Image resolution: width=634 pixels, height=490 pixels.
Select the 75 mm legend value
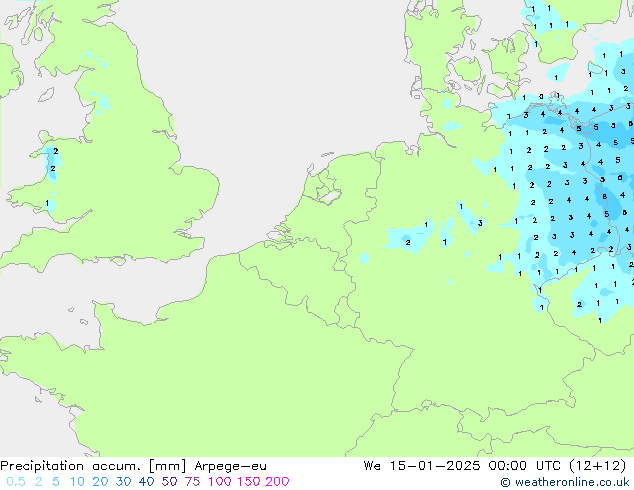tap(192, 482)
